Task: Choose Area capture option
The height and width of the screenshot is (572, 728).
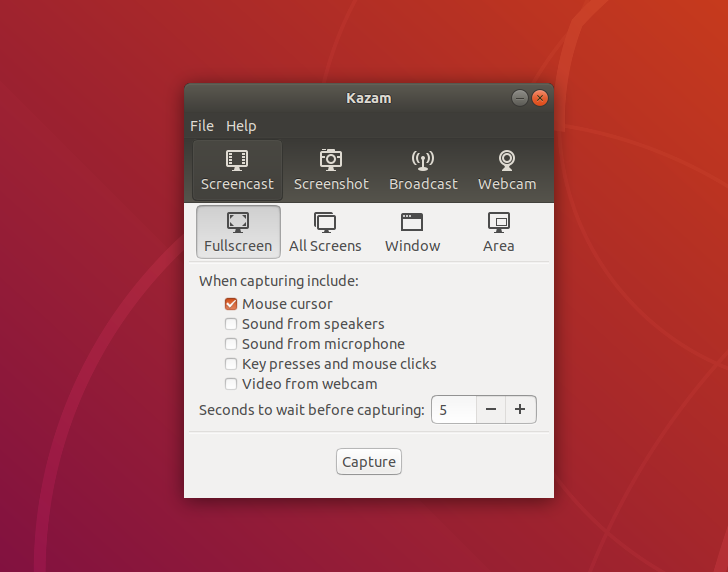Action: click(x=499, y=232)
